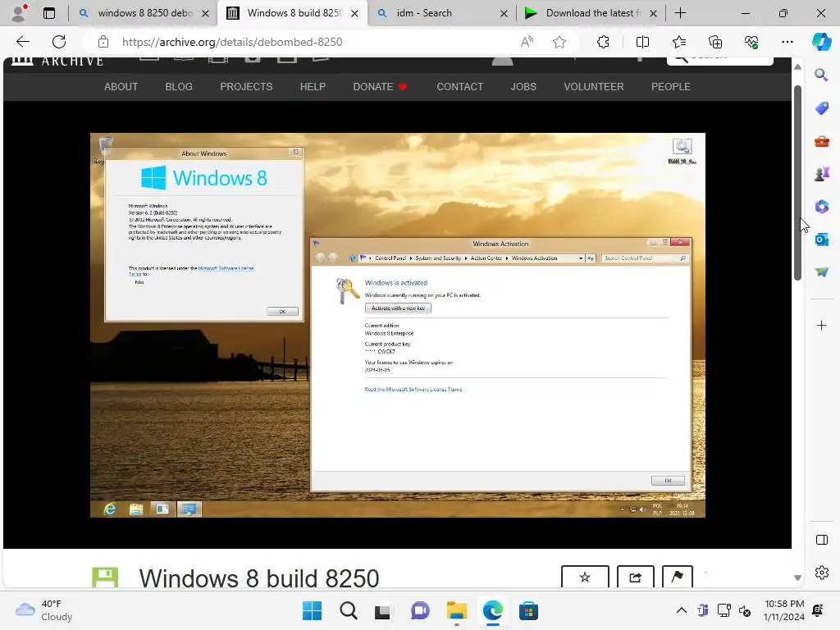The height and width of the screenshot is (630, 840).
Task: Open BLOG in archive navigation
Action: pos(178,87)
